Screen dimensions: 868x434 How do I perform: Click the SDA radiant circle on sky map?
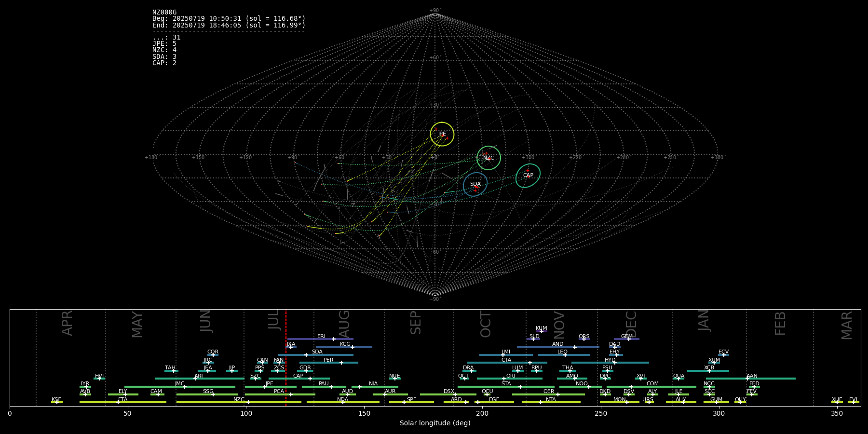(x=475, y=184)
